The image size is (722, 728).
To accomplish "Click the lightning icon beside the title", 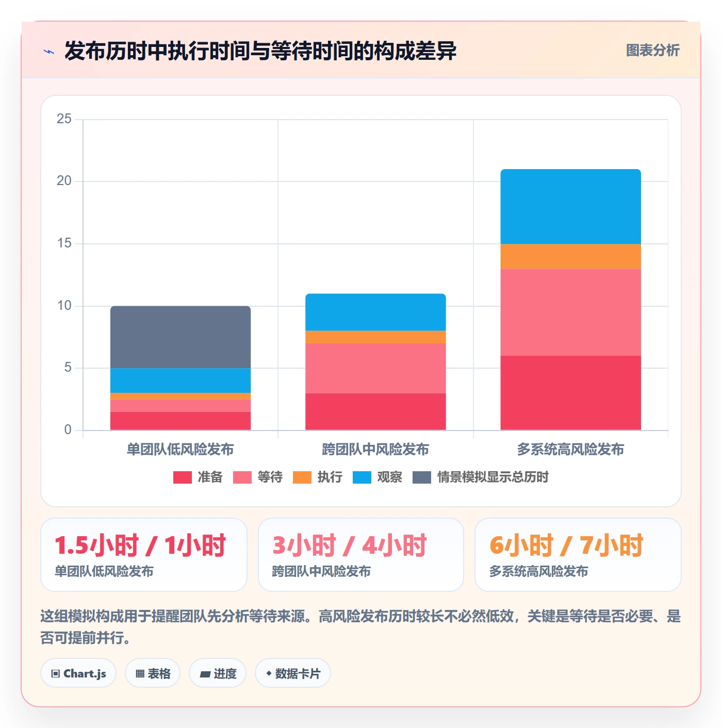I will tap(49, 52).
